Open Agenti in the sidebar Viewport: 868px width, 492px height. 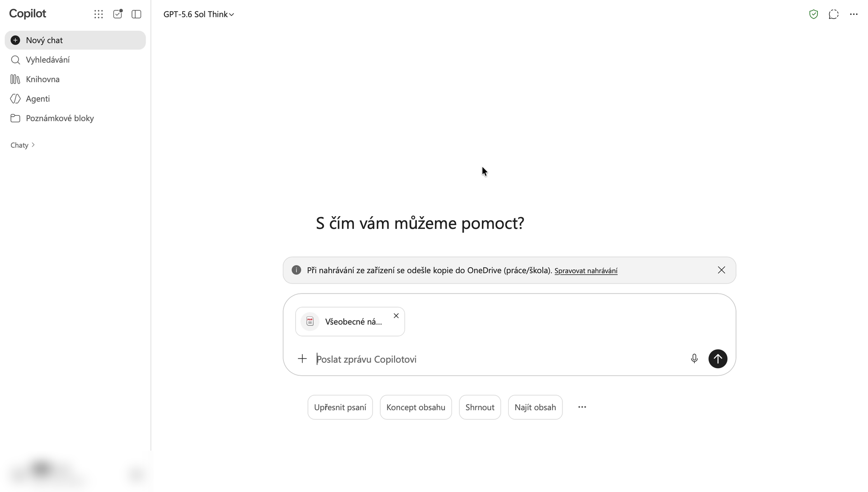coord(75,99)
